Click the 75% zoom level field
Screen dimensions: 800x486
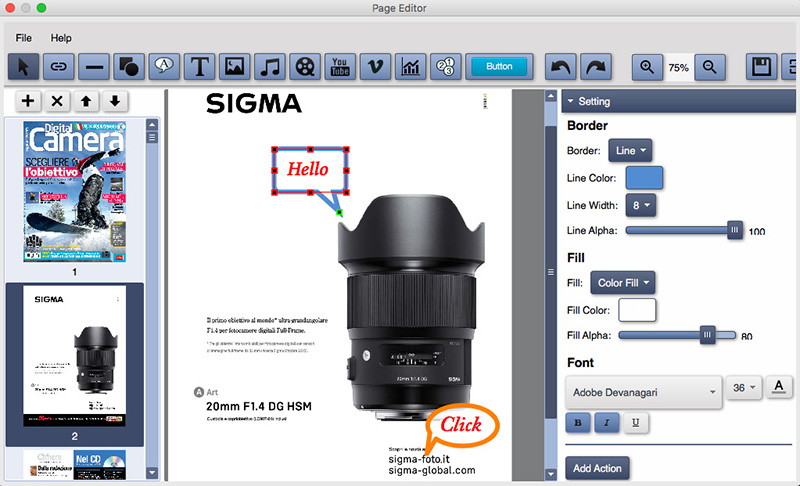pos(679,67)
